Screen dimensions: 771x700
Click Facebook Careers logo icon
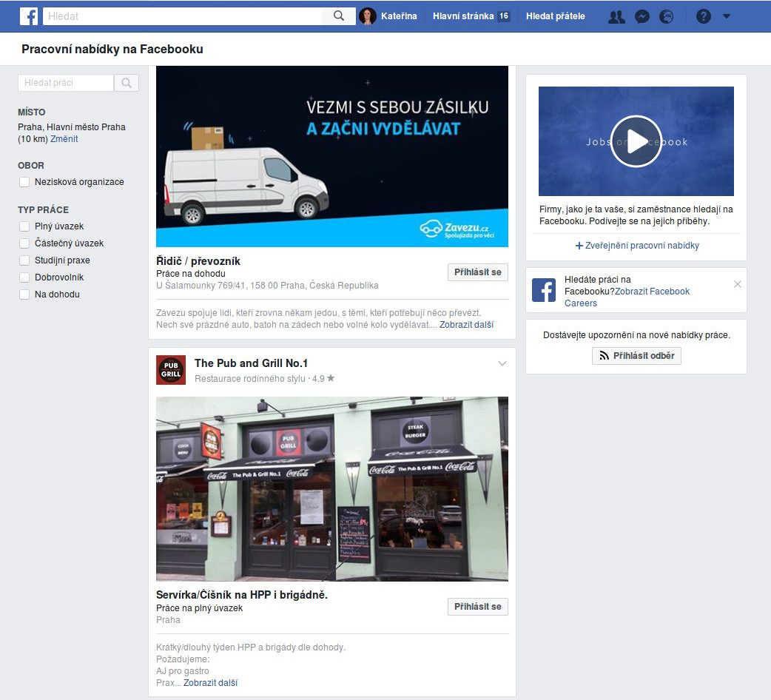[x=544, y=290]
